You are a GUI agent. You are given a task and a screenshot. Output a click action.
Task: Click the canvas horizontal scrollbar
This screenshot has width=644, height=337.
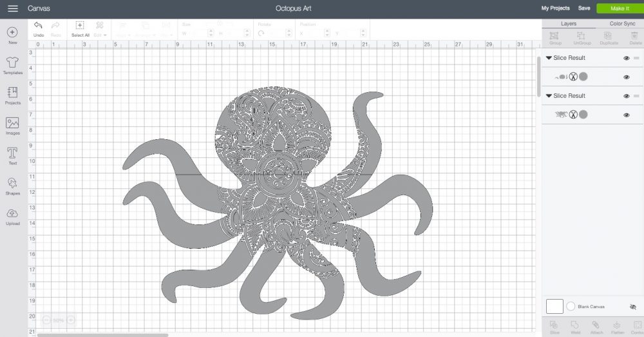click(102, 335)
